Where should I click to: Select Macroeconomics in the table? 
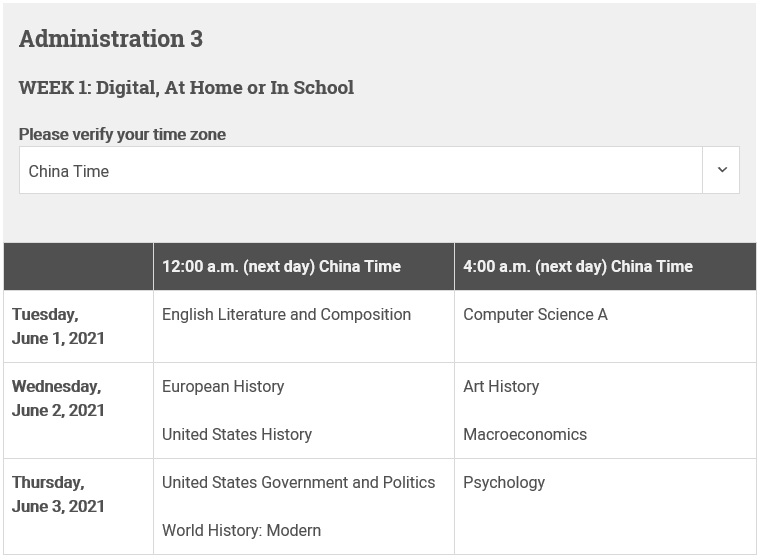[x=525, y=434]
